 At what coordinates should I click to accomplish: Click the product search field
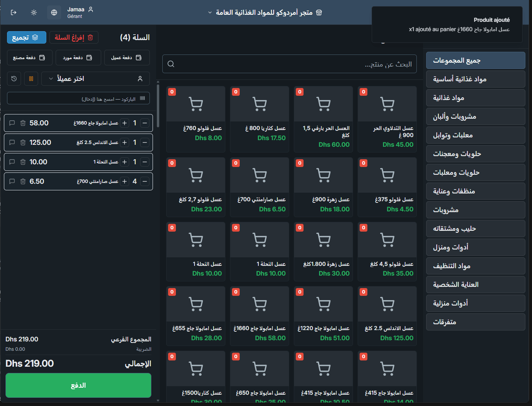coord(290,64)
